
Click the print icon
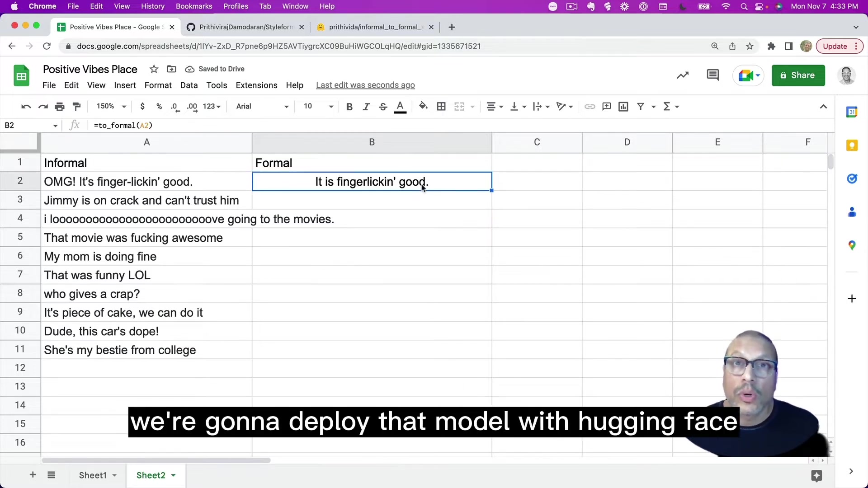coord(60,107)
